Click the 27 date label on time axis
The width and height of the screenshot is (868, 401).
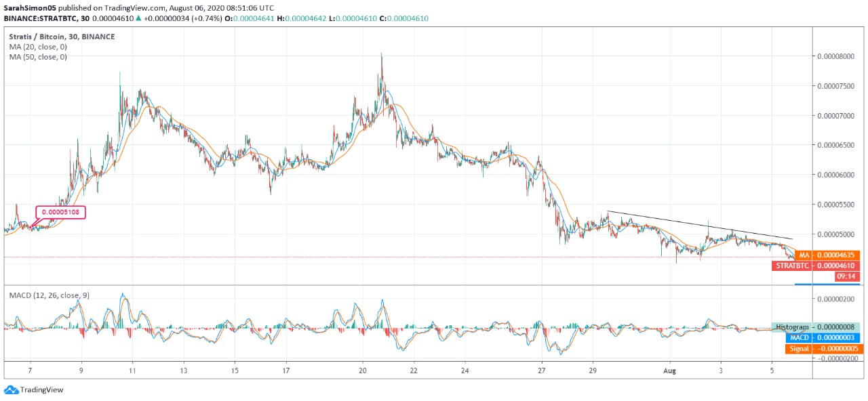tap(541, 371)
